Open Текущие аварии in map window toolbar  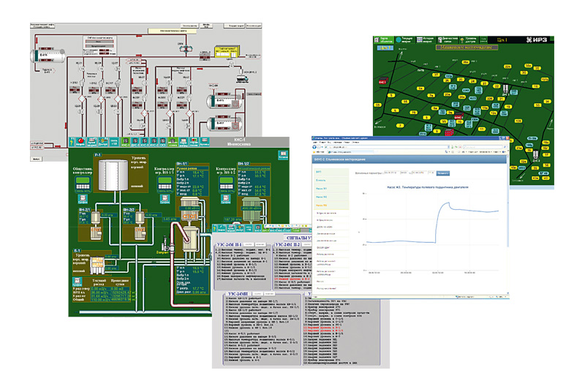pos(404,39)
